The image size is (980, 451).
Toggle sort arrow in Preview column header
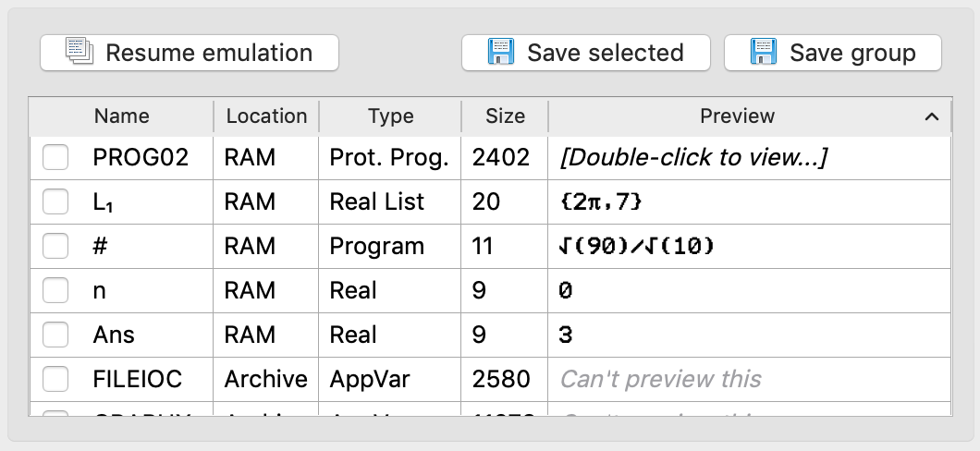932,116
